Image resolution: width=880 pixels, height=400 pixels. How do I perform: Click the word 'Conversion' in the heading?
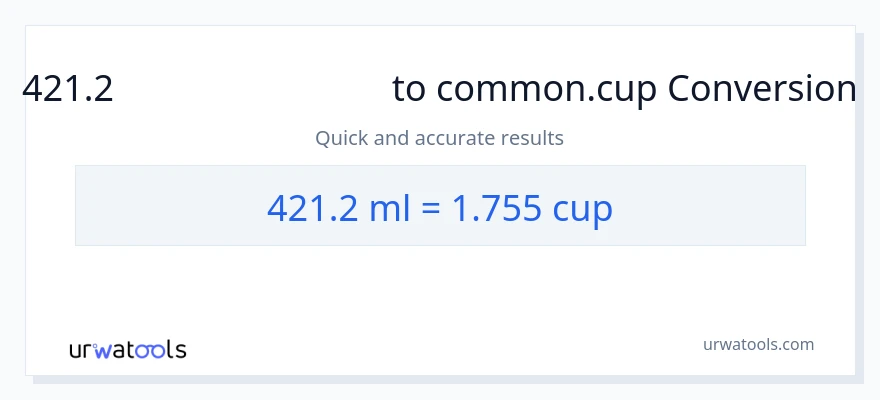761,90
